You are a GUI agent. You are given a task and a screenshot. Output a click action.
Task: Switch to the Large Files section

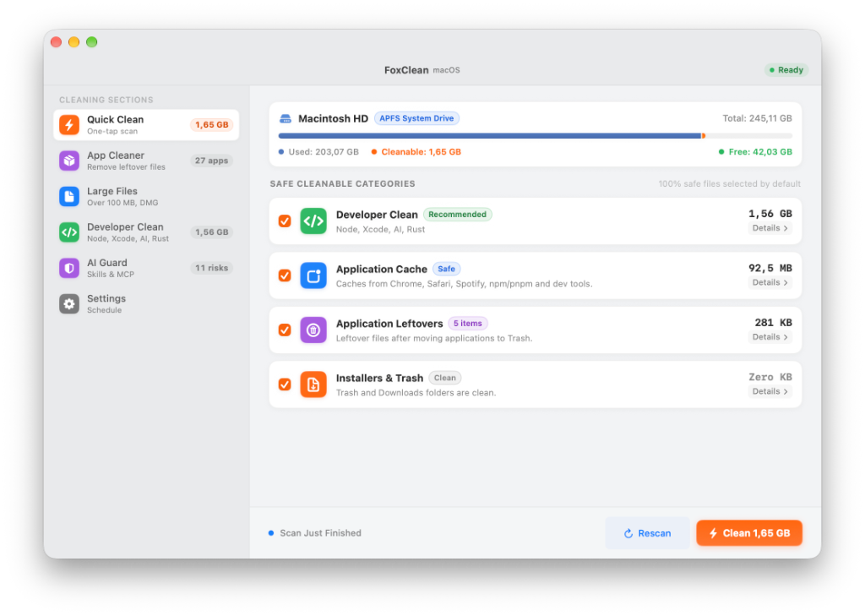[x=146, y=197]
